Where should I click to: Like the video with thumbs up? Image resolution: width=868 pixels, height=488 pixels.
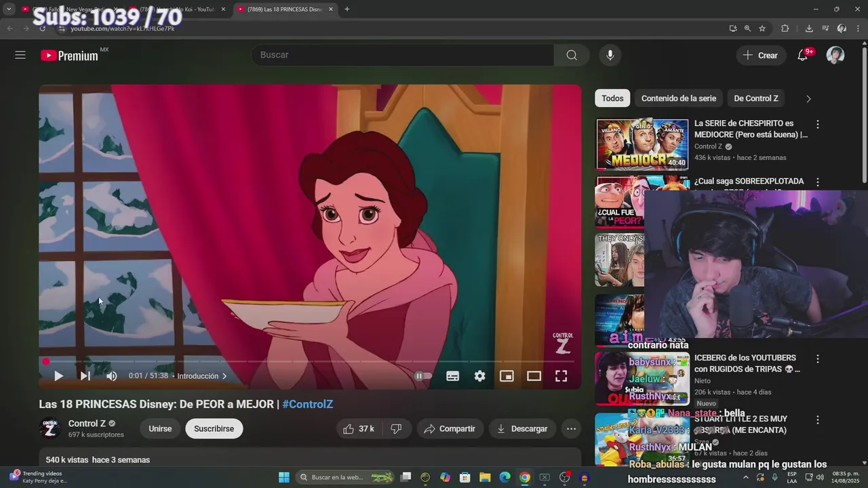(359, 428)
